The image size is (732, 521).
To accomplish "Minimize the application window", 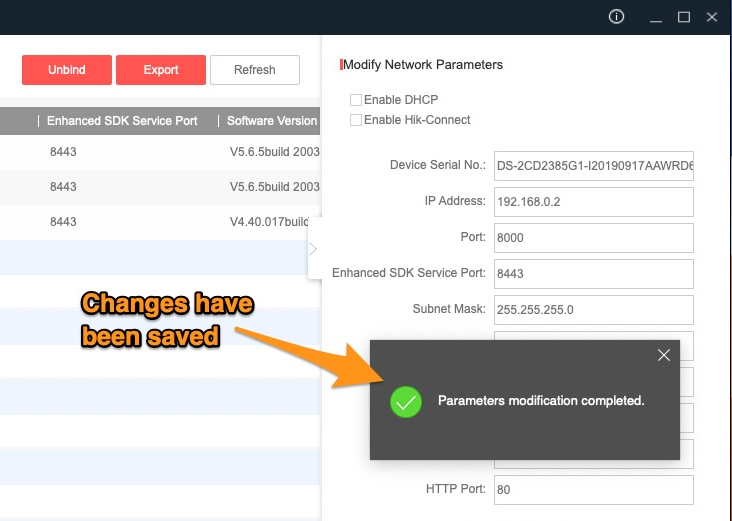I will [x=656, y=17].
